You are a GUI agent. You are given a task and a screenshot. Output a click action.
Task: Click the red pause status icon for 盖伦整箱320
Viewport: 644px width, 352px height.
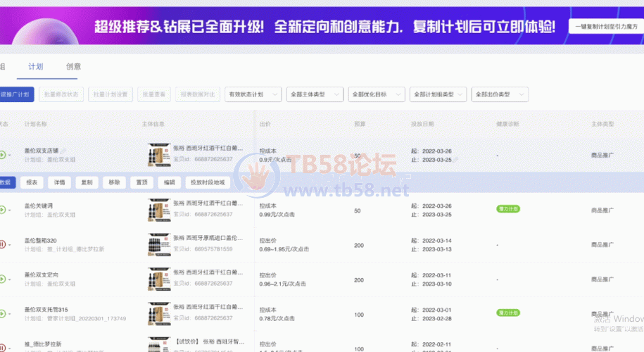coord(3,245)
